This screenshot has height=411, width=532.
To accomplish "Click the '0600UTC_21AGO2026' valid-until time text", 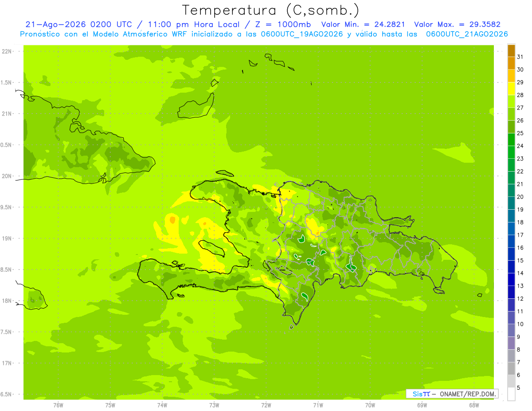I will [x=467, y=34].
